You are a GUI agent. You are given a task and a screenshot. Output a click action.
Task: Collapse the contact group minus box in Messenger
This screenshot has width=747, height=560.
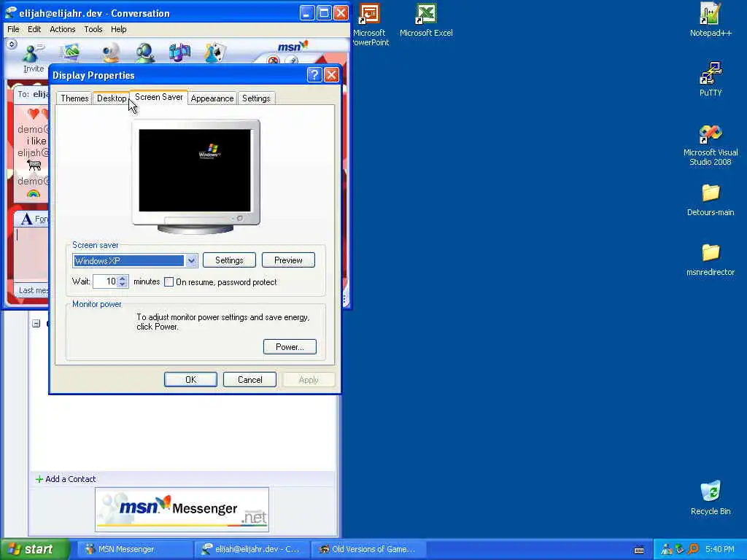tap(36, 324)
